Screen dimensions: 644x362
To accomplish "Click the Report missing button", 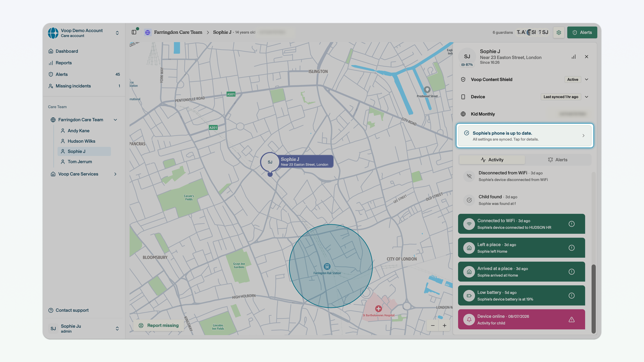I will [x=159, y=325].
